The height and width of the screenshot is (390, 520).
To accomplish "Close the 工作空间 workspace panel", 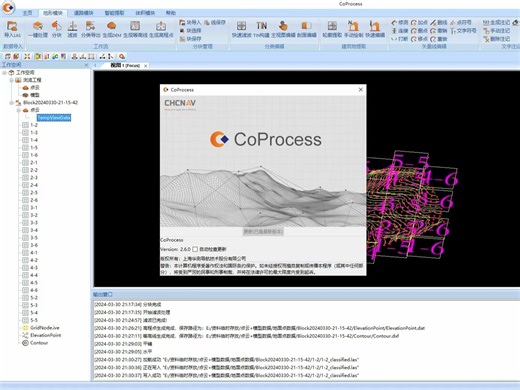I will pyautogui.click(x=87, y=65).
